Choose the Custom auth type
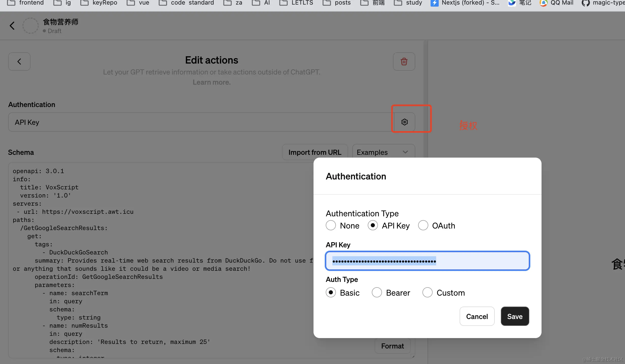 point(427,293)
